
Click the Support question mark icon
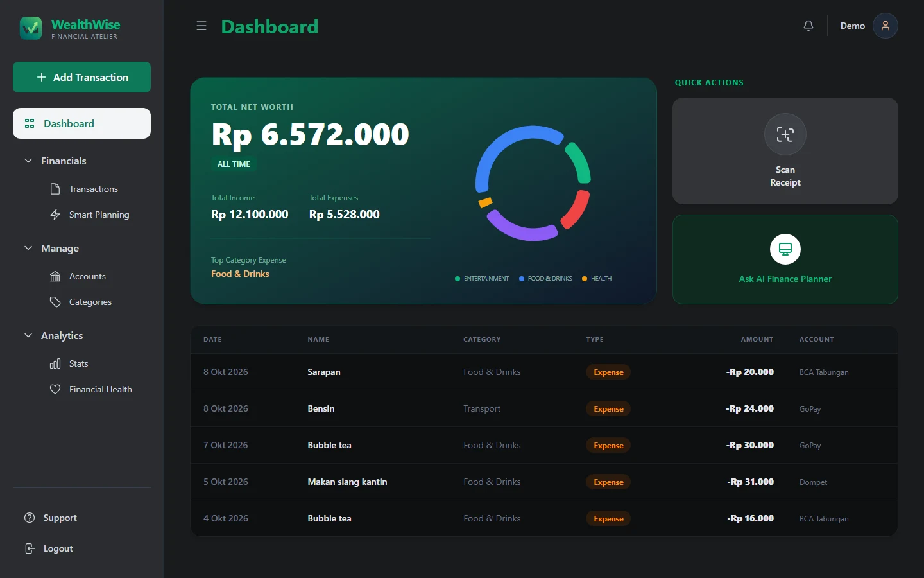point(30,518)
